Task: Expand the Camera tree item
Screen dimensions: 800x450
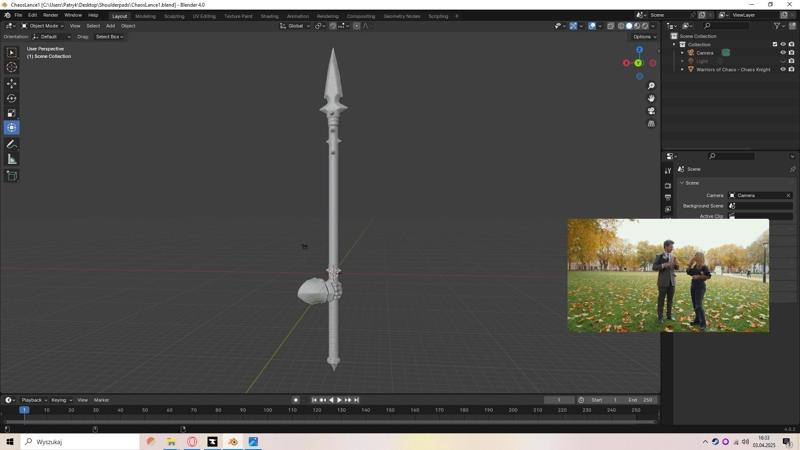Action: 682,53
